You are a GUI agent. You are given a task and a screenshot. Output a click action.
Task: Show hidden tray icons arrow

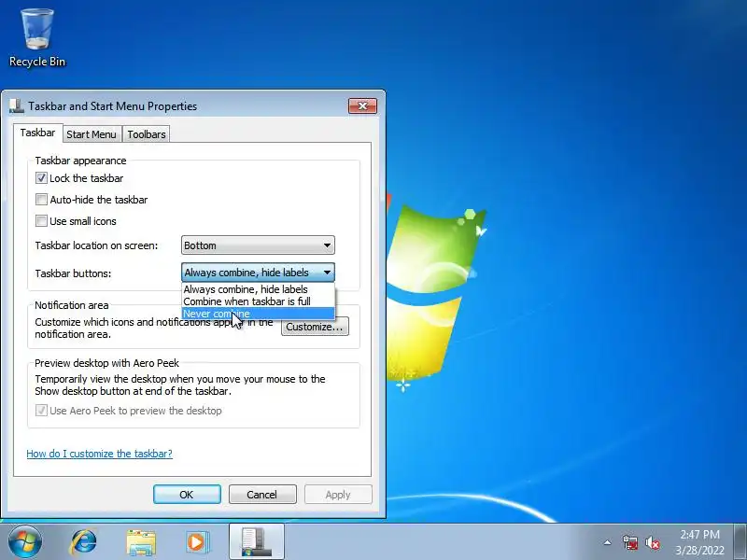coord(608,542)
